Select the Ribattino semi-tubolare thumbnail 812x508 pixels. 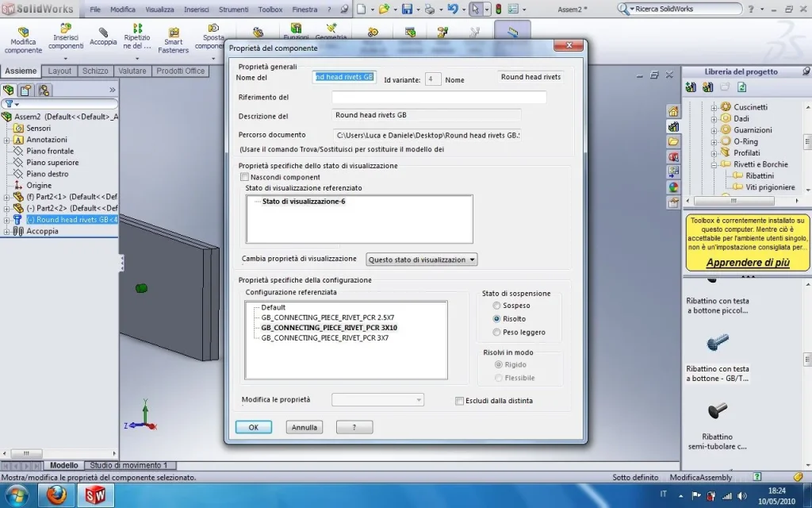click(x=718, y=411)
